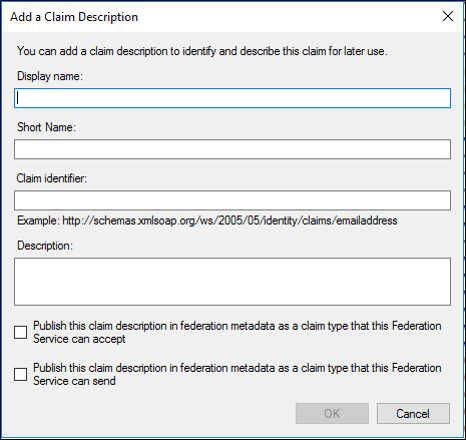Click the Claim identifier input field

[232, 200]
